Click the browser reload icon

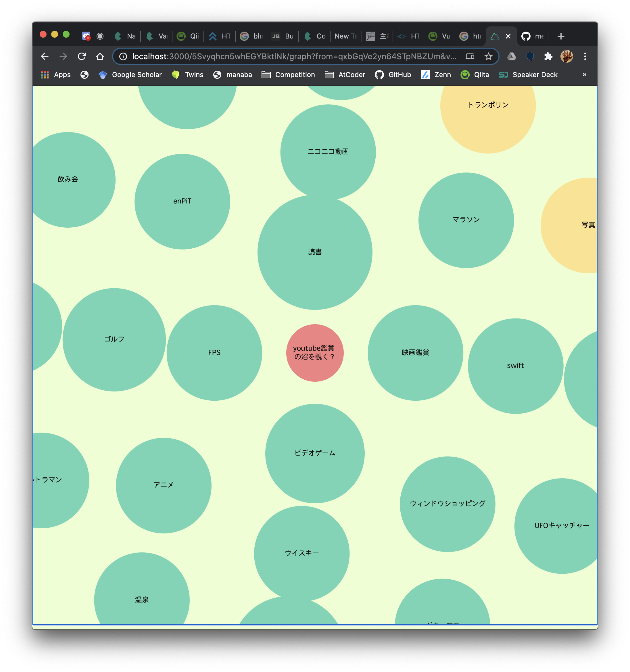tap(81, 56)
